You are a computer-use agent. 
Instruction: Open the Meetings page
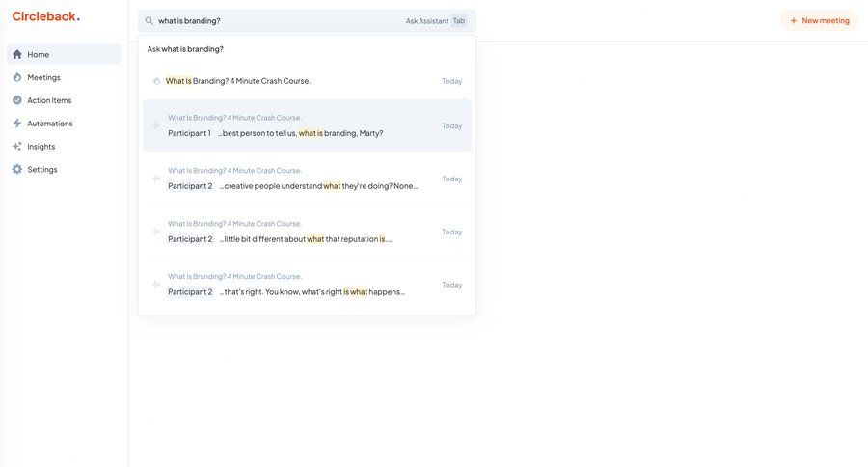pos(43,77)
